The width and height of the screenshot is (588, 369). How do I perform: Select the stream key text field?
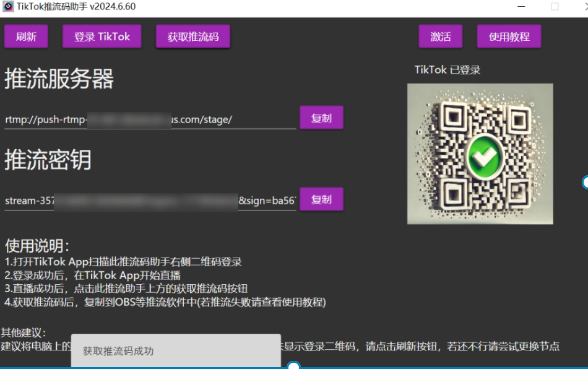point(150,201)
